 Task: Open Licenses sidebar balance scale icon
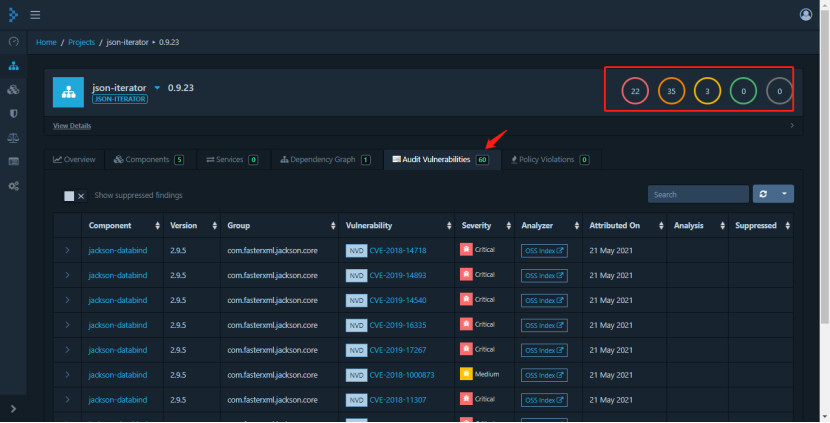click(x=14, y=138)
